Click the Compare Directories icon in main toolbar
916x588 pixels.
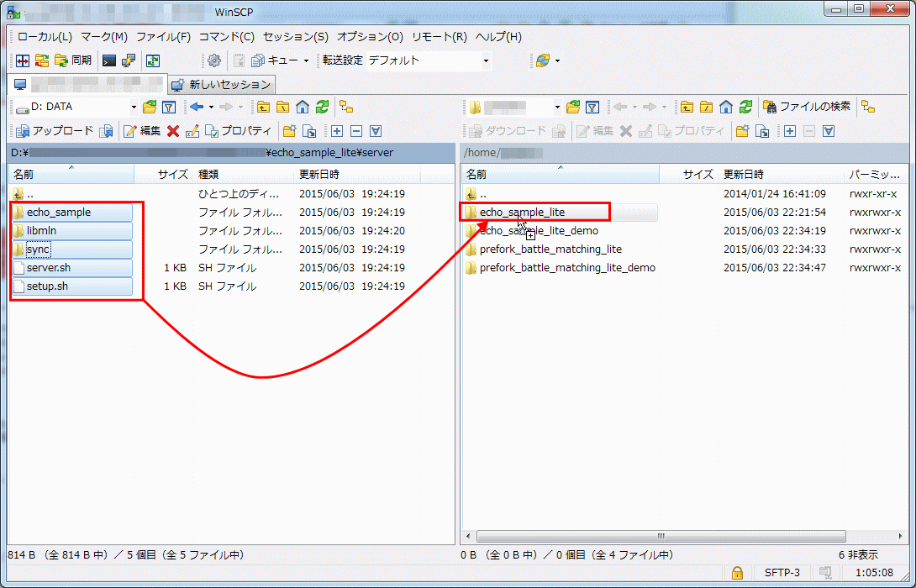point(22,60)
